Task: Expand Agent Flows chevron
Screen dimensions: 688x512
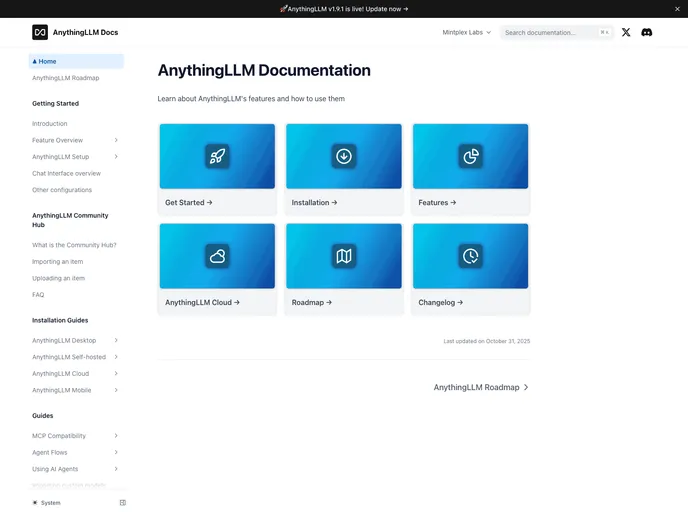Action: pos(116,452)
